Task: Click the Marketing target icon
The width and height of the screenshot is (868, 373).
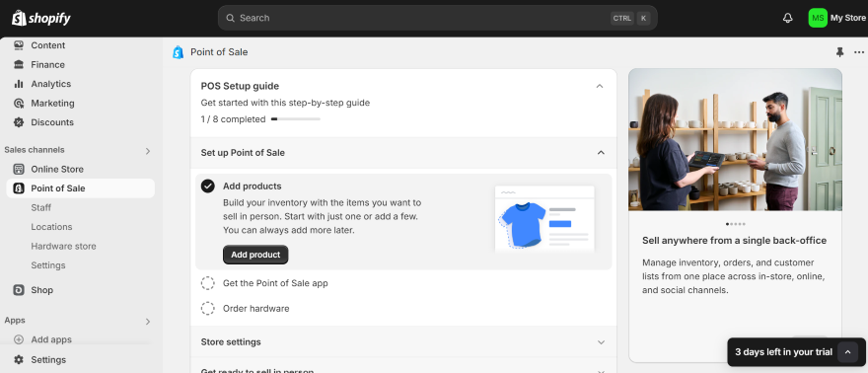Action: click(x=19, y=103)
